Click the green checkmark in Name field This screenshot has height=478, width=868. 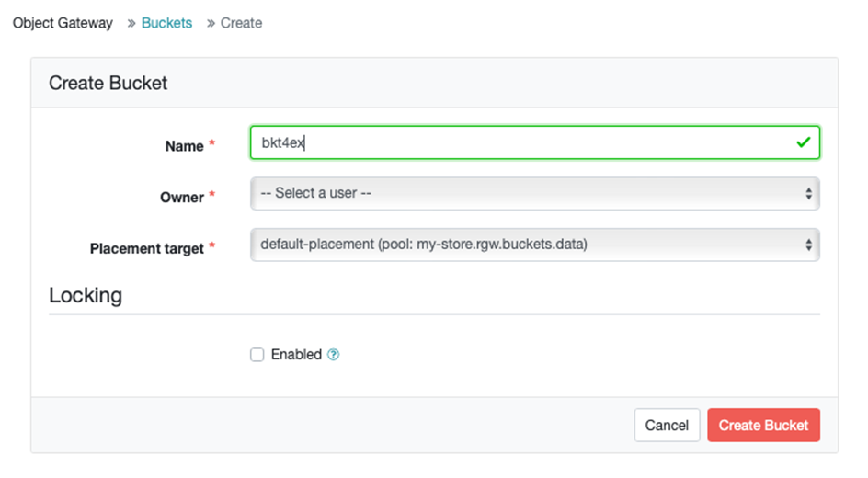[x=804, y=142]
